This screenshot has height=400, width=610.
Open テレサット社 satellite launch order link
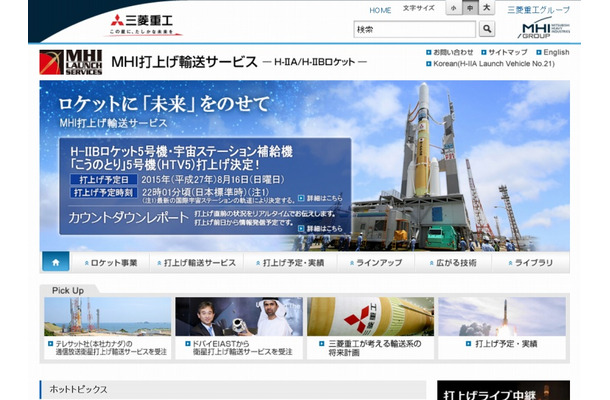(x=108, y=348)
